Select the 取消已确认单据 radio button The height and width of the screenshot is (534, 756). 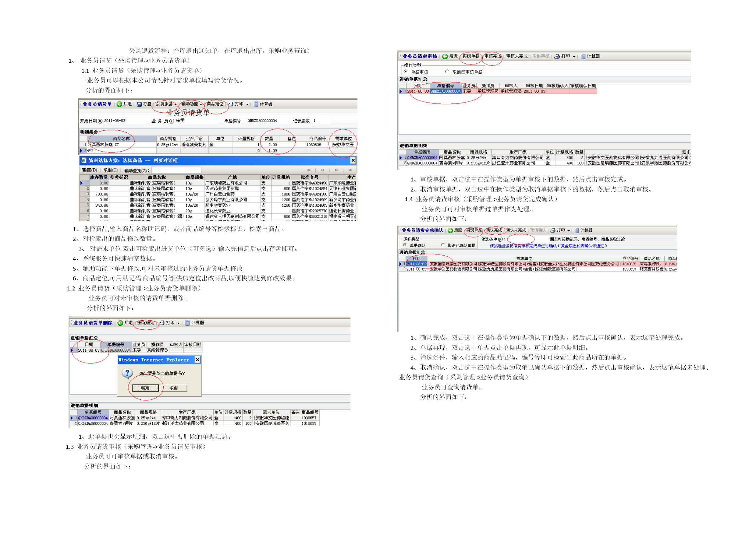(443, 245)
